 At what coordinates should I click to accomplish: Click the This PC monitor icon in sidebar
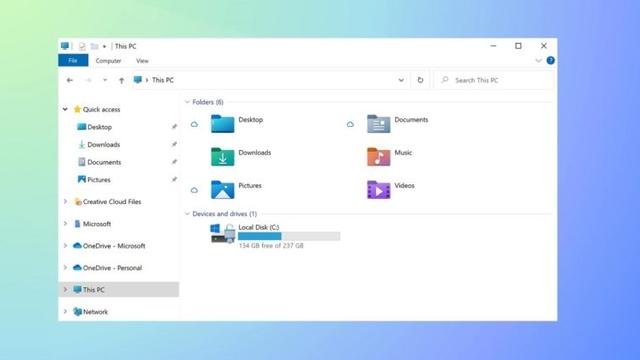[x=77, y=289]
